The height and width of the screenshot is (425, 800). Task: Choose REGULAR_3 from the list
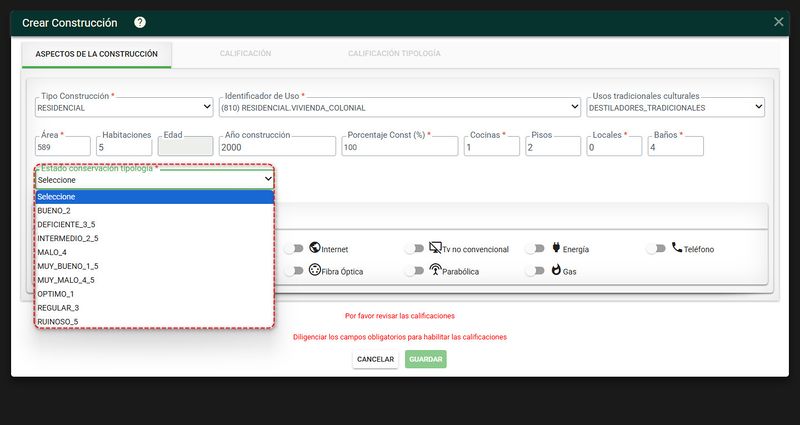[x=155, y=308]
